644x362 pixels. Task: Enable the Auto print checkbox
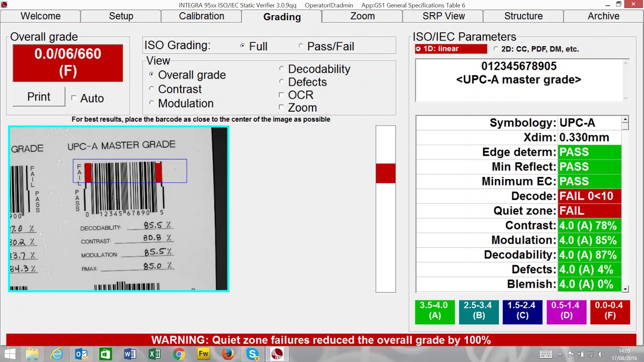click(x=73, y=98)
